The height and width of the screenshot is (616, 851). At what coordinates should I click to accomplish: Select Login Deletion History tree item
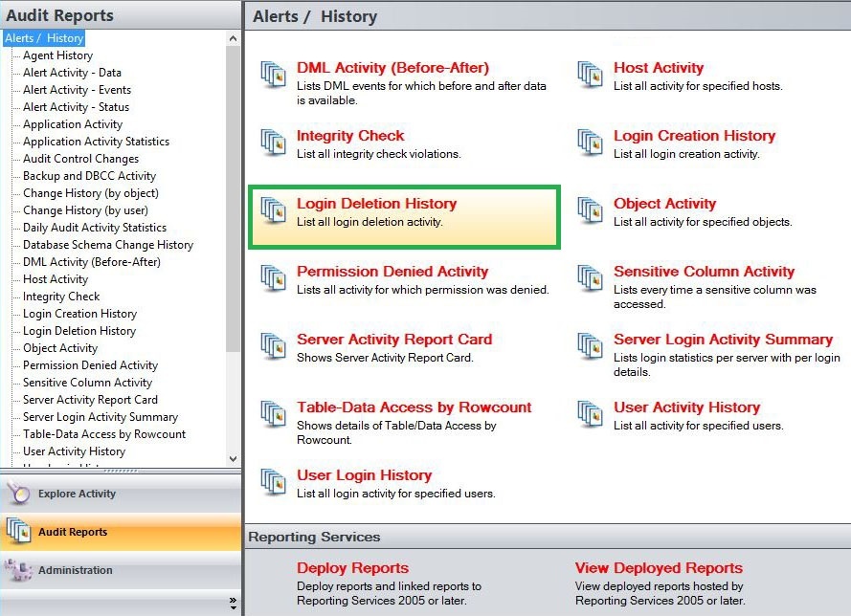click(x=79, y=331)
